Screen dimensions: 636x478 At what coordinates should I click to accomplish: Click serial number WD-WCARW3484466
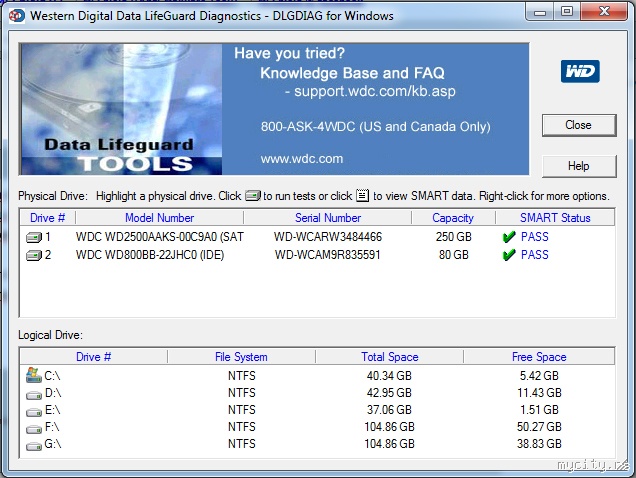coord(328,237)
